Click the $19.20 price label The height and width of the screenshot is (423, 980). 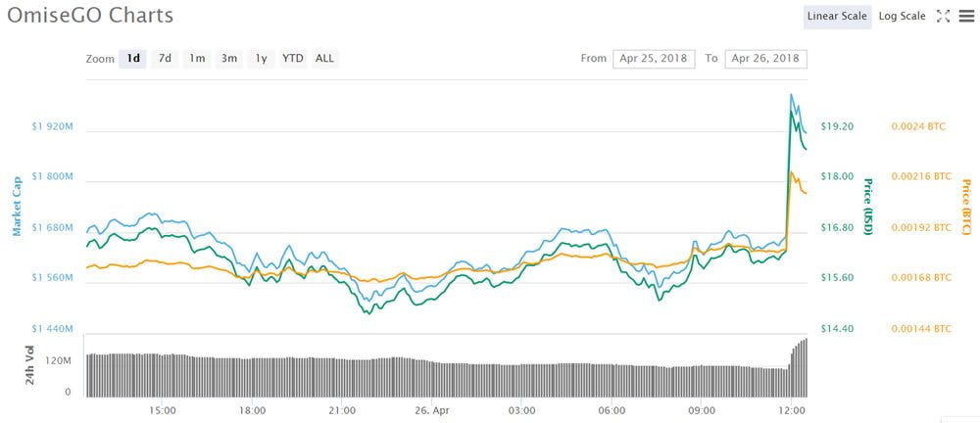pyautogui.click(x=837, y=126)
